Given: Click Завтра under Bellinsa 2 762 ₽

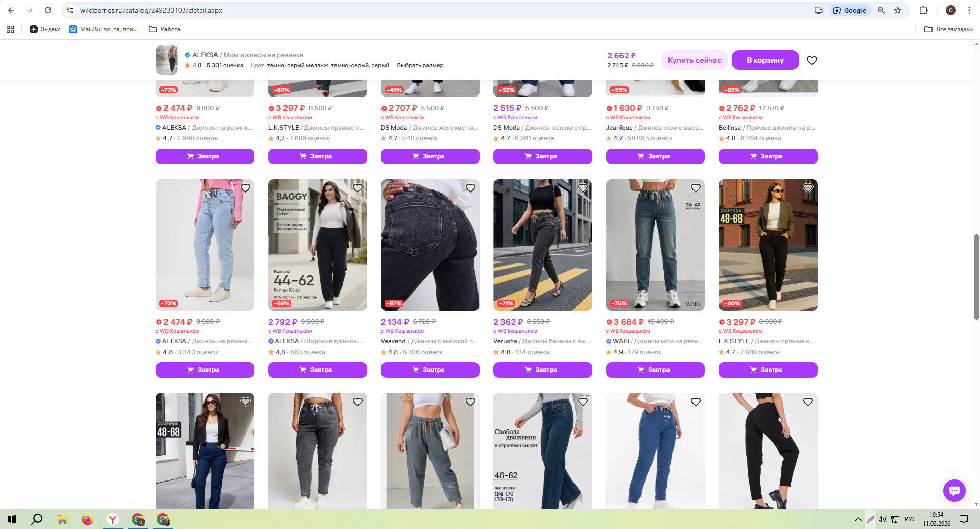Looking at the screenshot, I should pos(768,156).
